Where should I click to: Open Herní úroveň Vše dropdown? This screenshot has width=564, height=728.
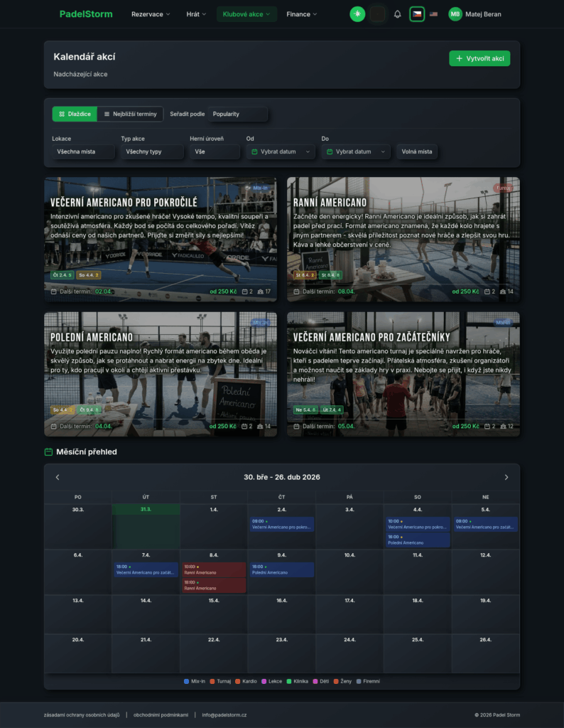tap(215, 152)
